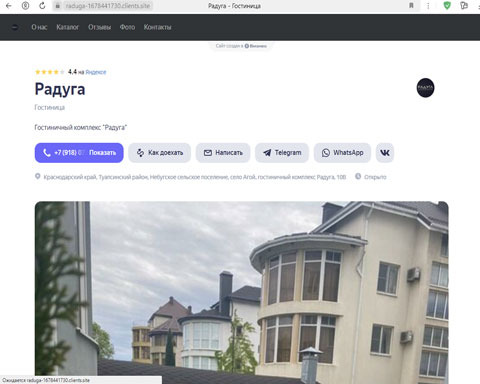The width and height of the screenshot is (480, 384).
Task: Click the round black Радуга logo
Action: 425,88
